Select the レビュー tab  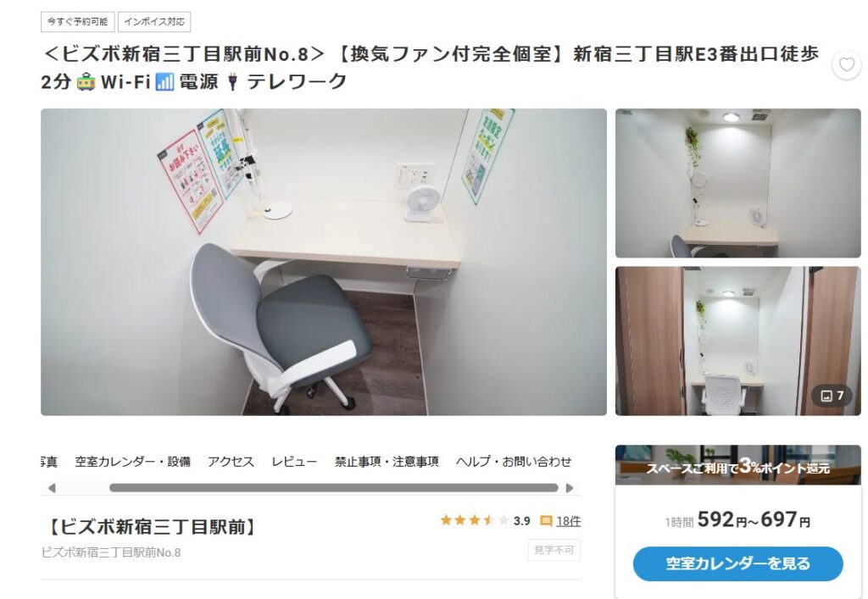click(x=294, y=461)
